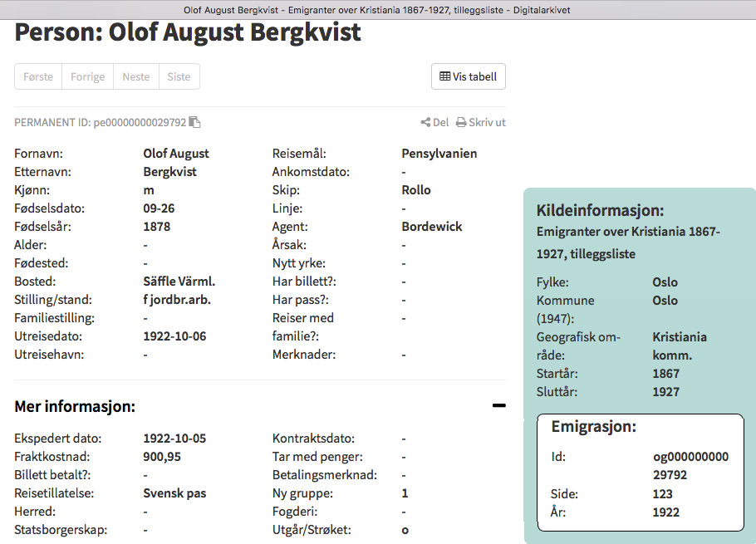Click the table icon in Vis tabell
This screenshot has width=756, height=544.
[x=444, y=76]
